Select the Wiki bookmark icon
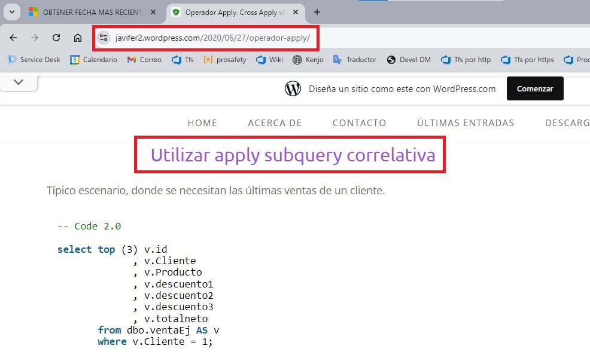This screenshot has width=590, height=364. coord(259,60)
